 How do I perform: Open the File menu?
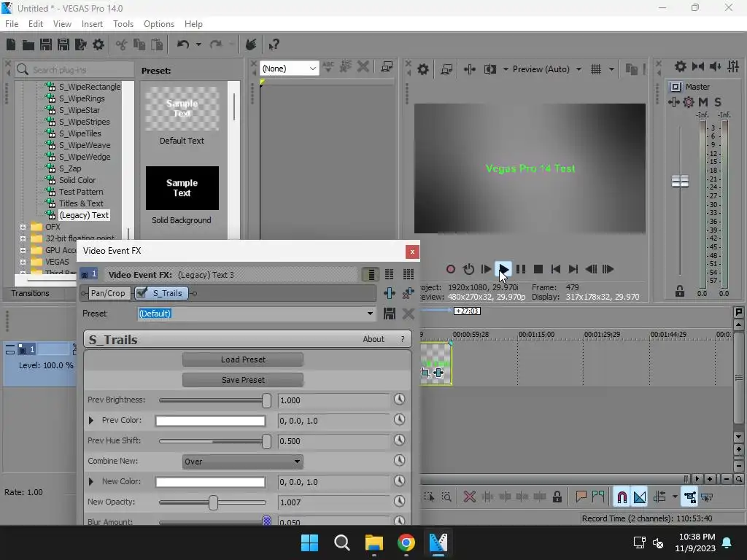[x=12, y=24]
